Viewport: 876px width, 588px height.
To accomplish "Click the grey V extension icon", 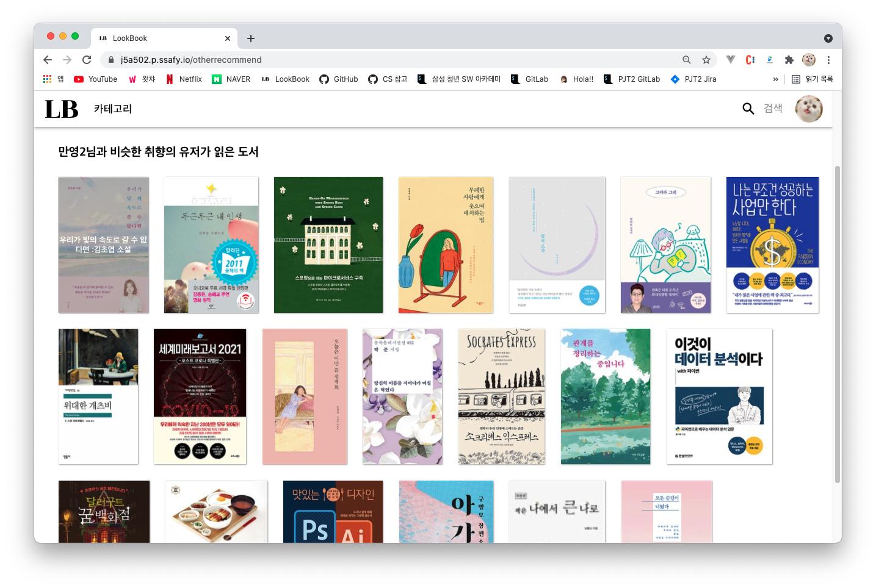I will (x=730, y=60).
